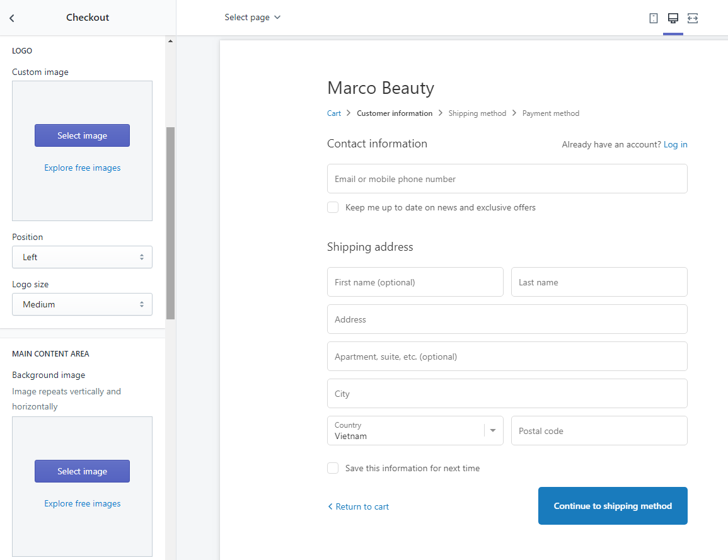Click the email or phone input field
Screen dimensions: 728x560
[507, 178]
